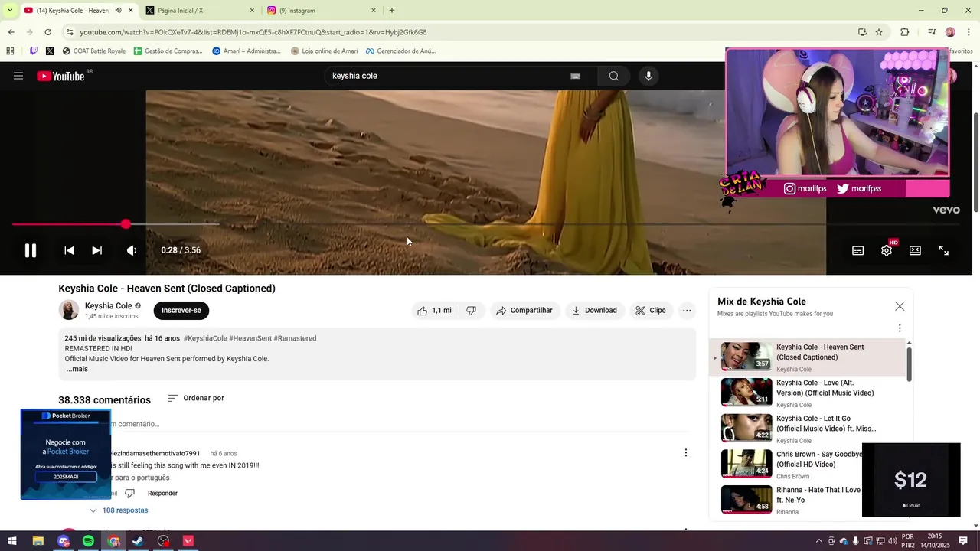Open File Explorer from taskbar
This screenshot has height=551, width=980.
(x=38, y=541)
